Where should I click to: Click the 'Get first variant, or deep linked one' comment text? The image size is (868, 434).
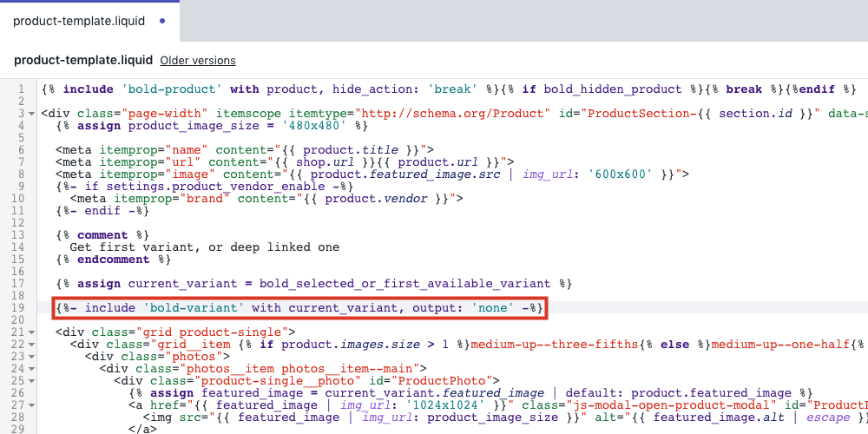pos(204,247)
